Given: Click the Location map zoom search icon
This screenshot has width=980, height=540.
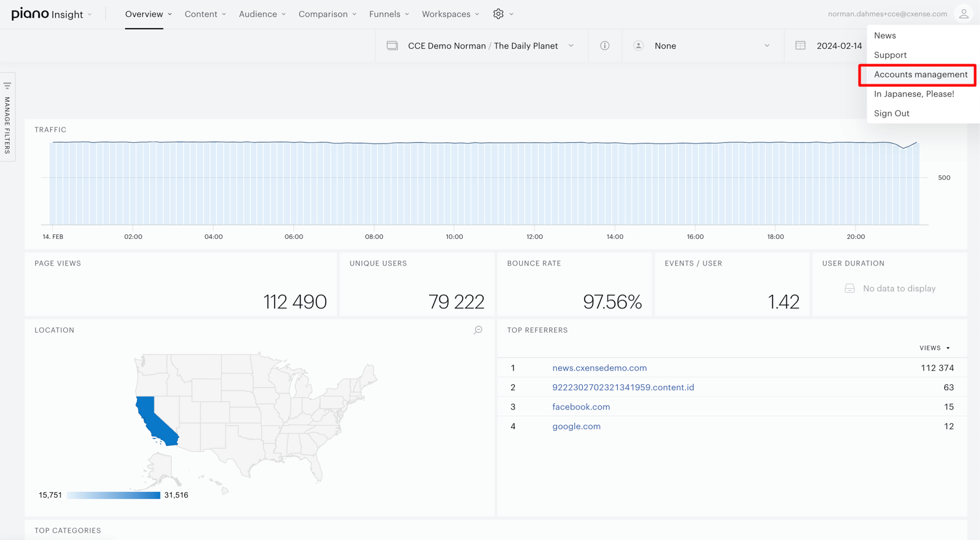Looking at the screenshot, I should pyautogui.click(x=478, y=330).
